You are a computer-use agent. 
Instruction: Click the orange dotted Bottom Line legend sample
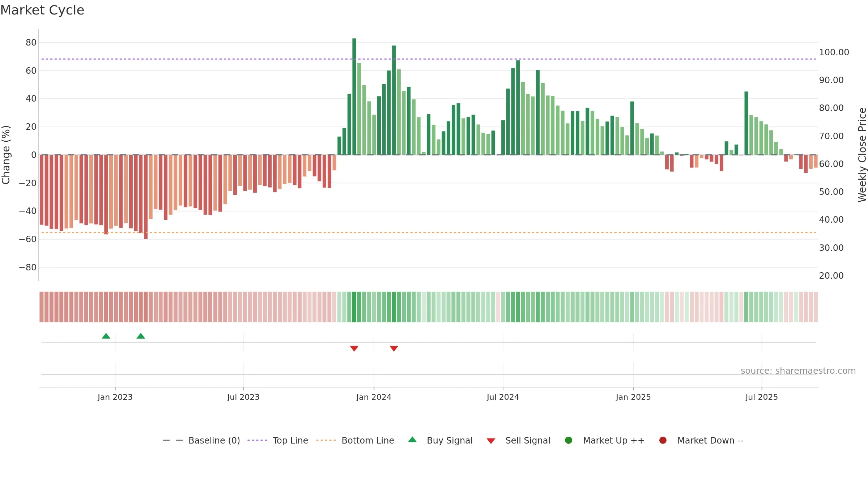tap(326, 440)
